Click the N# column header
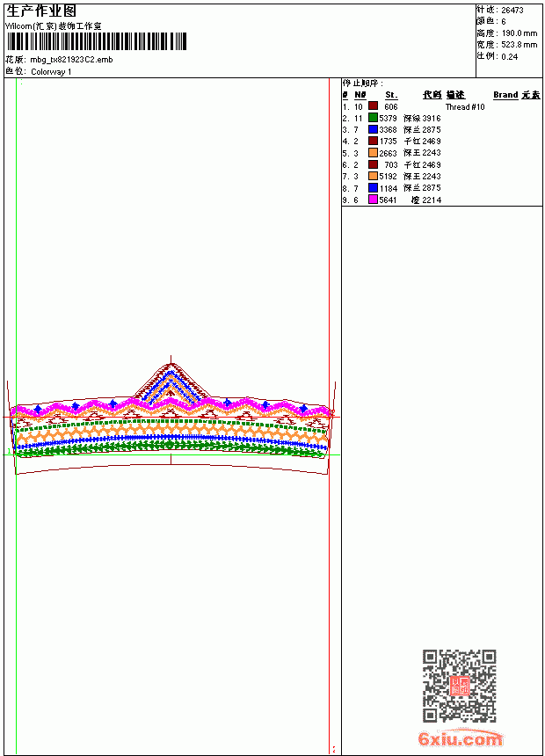This screenshot has height=756, width=545. pyautogui.click(x=360, y=95)
